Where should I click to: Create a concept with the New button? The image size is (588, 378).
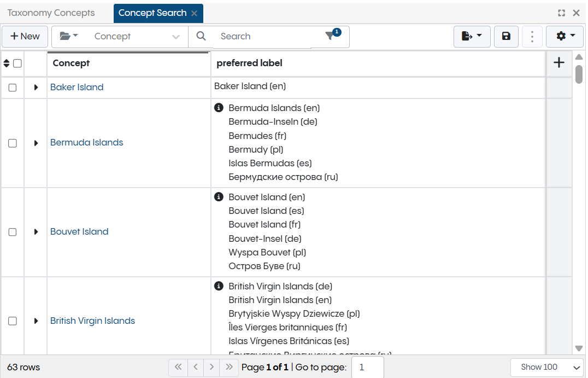(x=25, y=36)
